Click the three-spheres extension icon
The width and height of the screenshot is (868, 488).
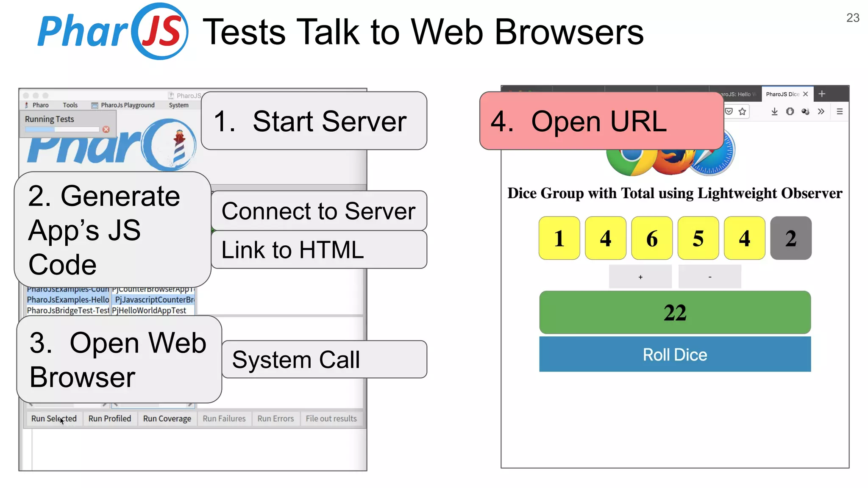(x=805, y=111)
